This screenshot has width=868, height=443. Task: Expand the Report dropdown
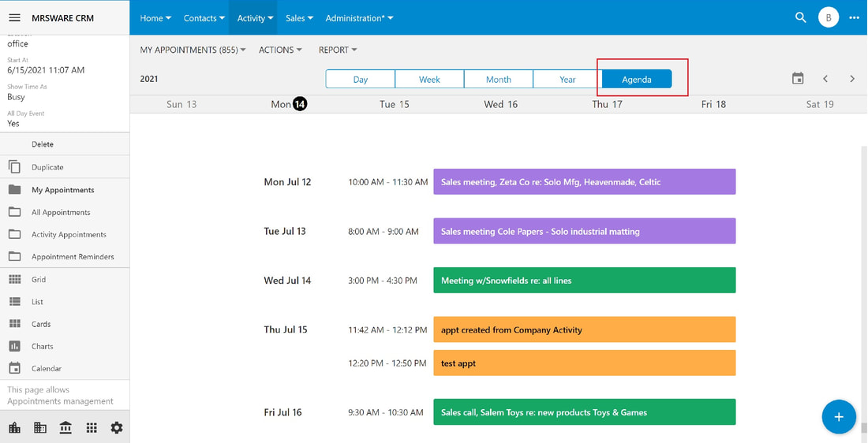(x=338, y=50)
